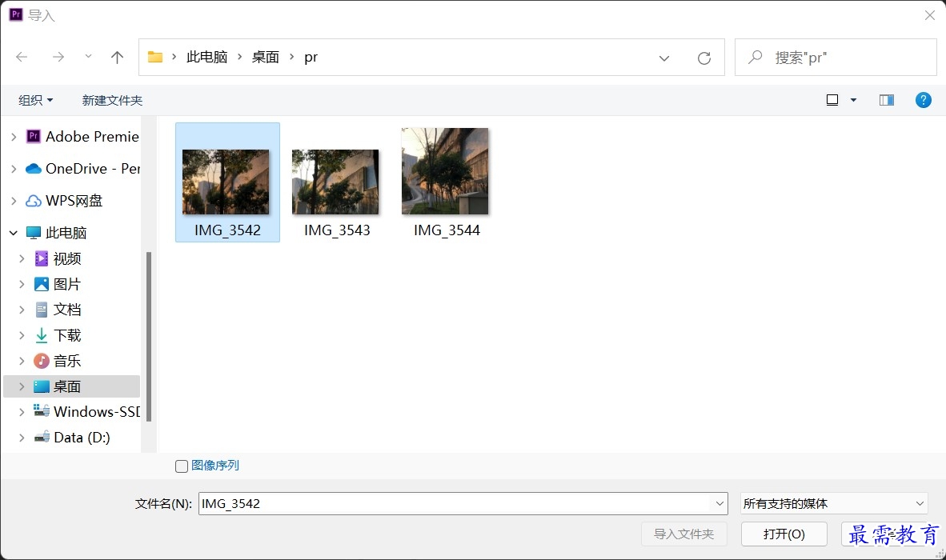The width and height of the screenshot is (946, 560).
Task: Go forward using the right arrow
Action: click(x=58, y=58)
